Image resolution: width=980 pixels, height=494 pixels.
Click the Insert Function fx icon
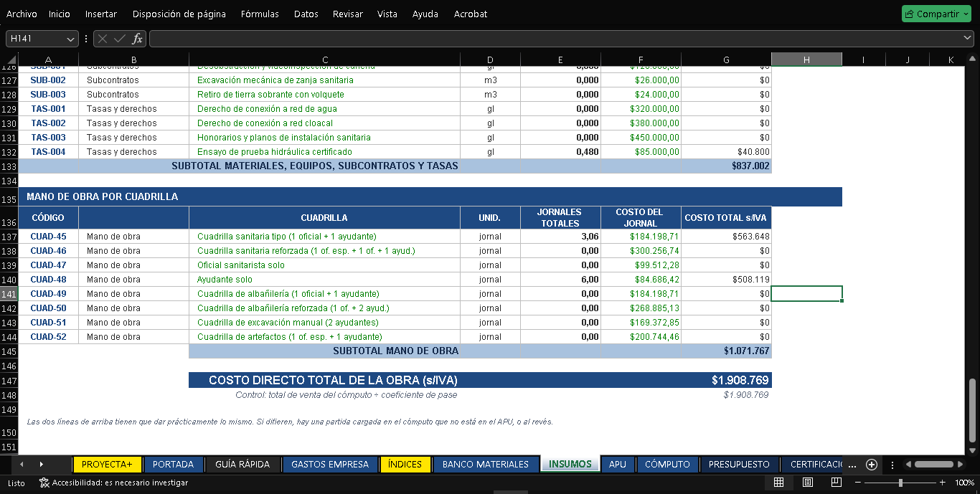click(137, 39)
